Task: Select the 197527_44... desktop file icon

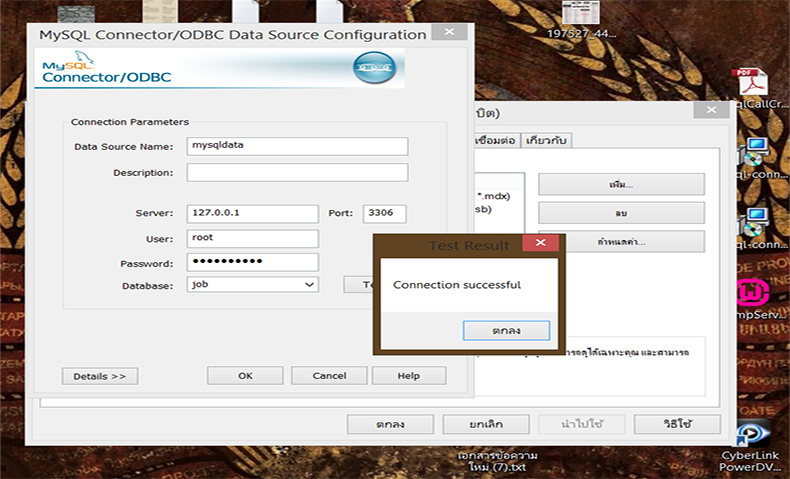Action: coord(581,20)
